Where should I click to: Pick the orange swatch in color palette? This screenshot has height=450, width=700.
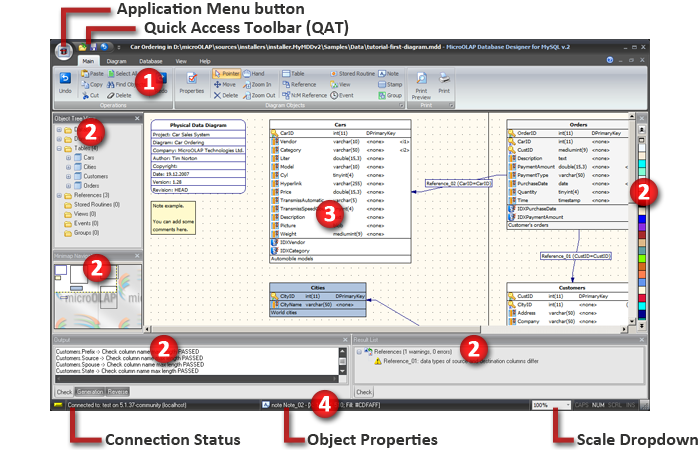coord(642,267)
